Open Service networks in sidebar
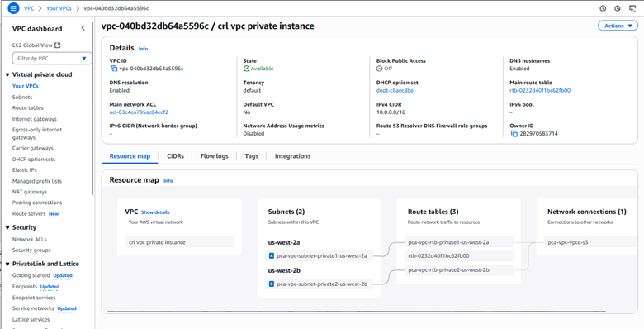This screenshot has width=644, height=329. [33, 308]
